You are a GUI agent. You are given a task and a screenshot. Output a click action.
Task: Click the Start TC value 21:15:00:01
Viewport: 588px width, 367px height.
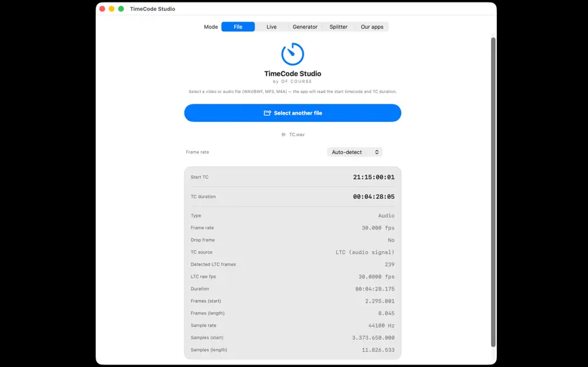(374, 177)
